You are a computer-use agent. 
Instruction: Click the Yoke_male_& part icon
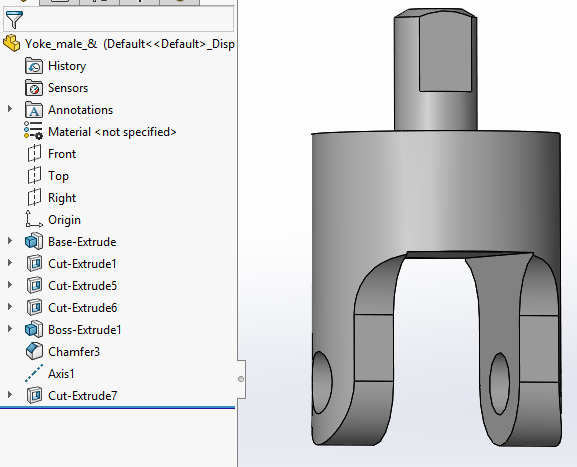click(12, 43)
